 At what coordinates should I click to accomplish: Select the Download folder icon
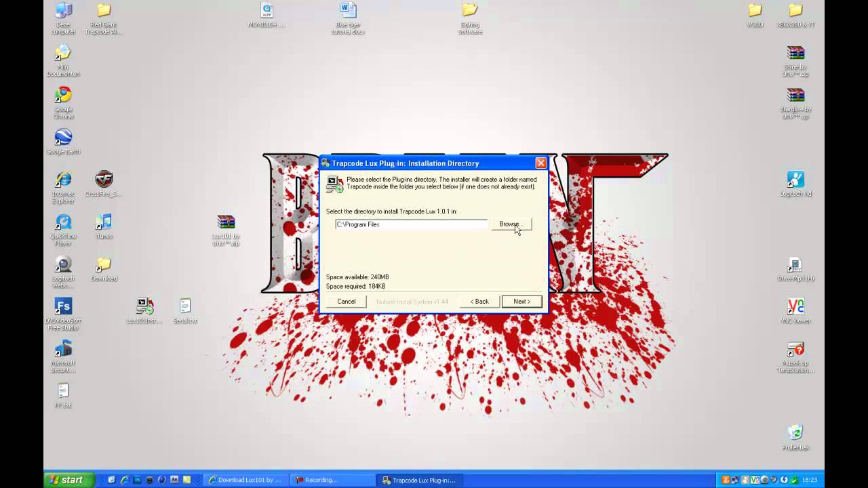click(104, 268)
